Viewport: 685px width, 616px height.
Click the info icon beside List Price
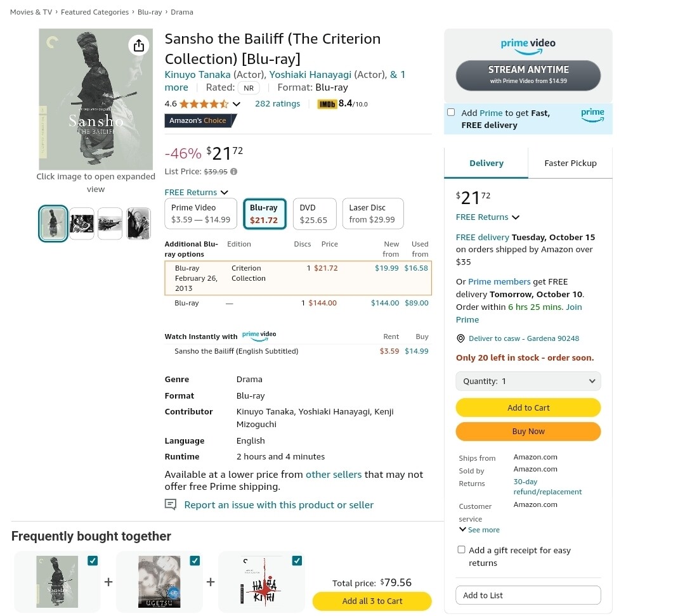pyautogui.click(x=234, y=172)
